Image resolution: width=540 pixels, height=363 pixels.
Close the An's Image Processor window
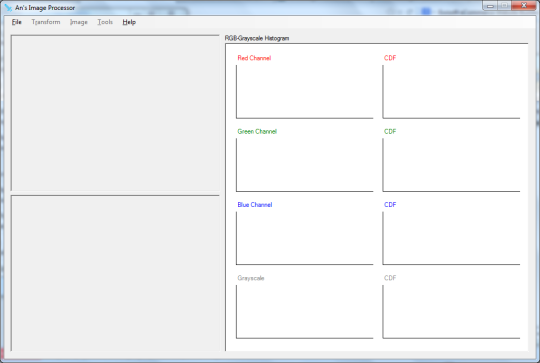point(524,6)
